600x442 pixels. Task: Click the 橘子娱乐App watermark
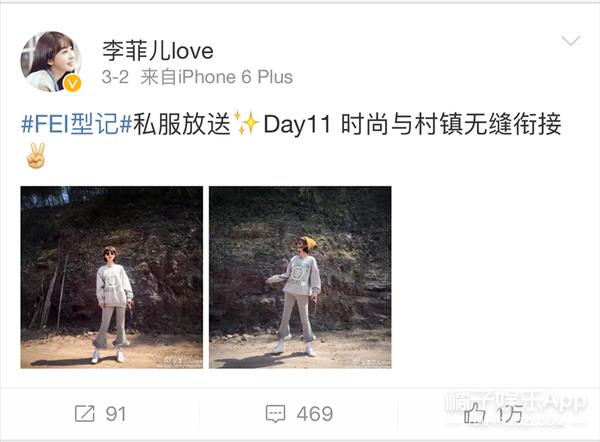click(516, 406)
